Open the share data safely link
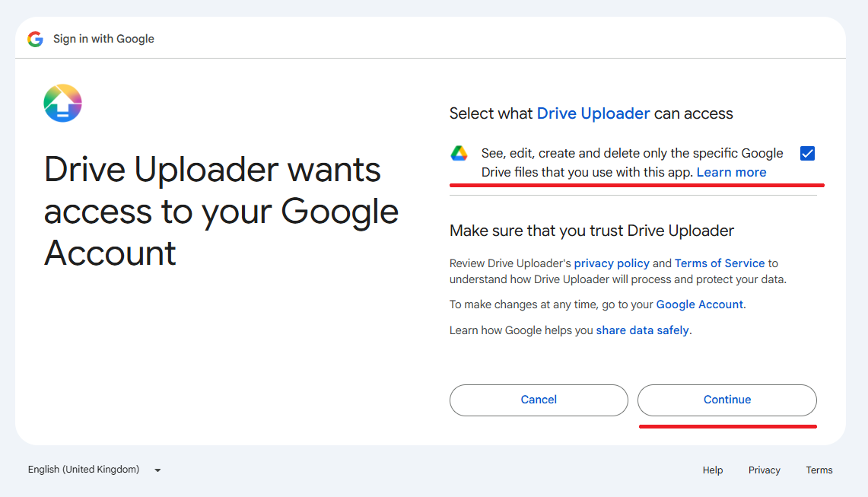 click(642, 330)
